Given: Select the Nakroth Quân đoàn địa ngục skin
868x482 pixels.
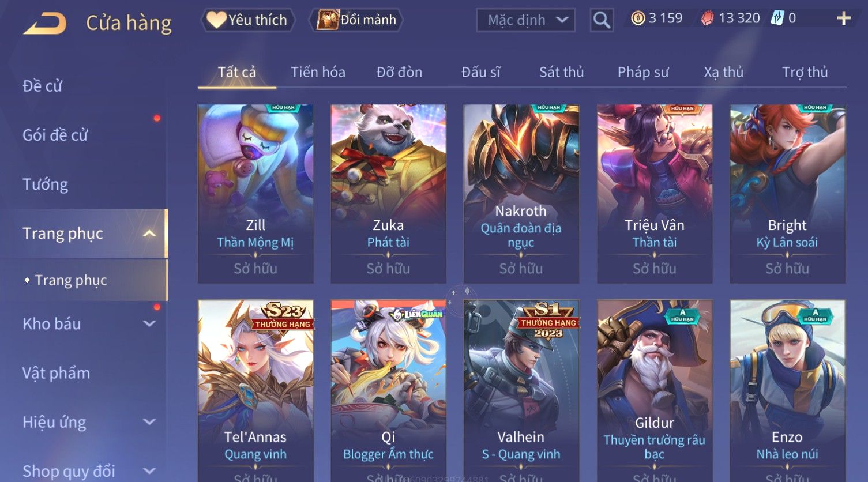Looking at the screenshot, I should 521,194.
